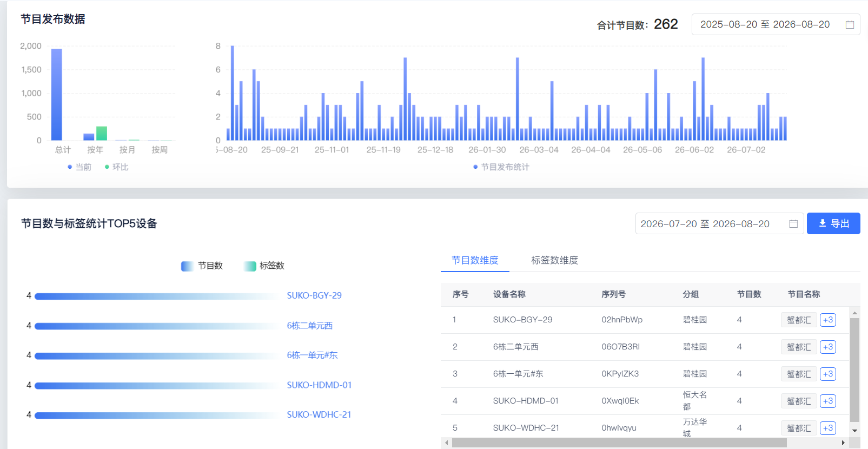Click the 设备名称 column header
868x449 pixels.
pos(509,294)
